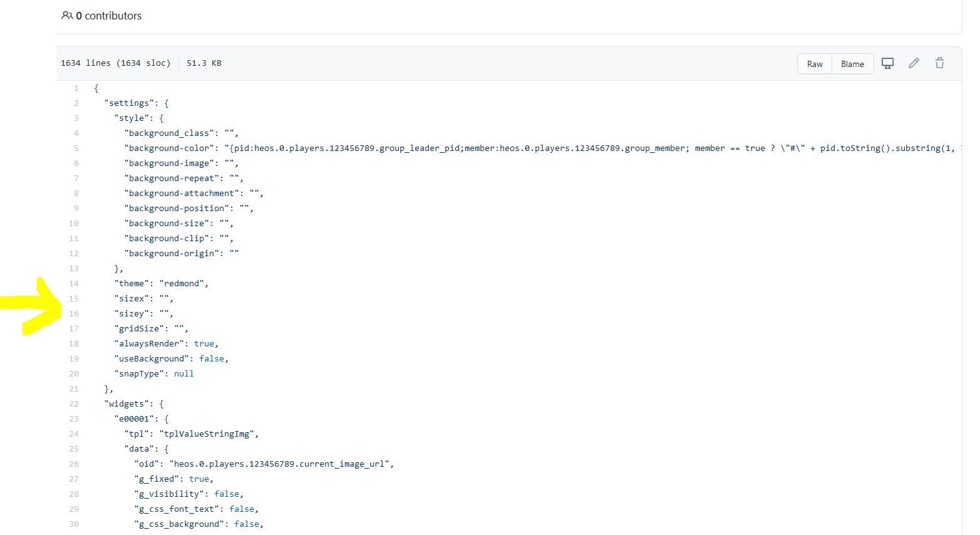Image resolution: width=980 pixels, height=535 pixels.
Task: Click the "g_css_font_text" key text
Action: 177,509
